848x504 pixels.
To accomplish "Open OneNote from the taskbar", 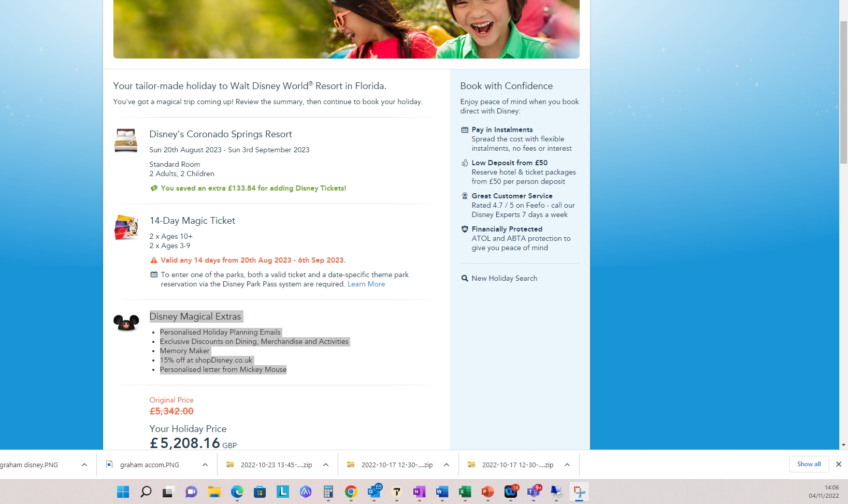I will 419,492.
